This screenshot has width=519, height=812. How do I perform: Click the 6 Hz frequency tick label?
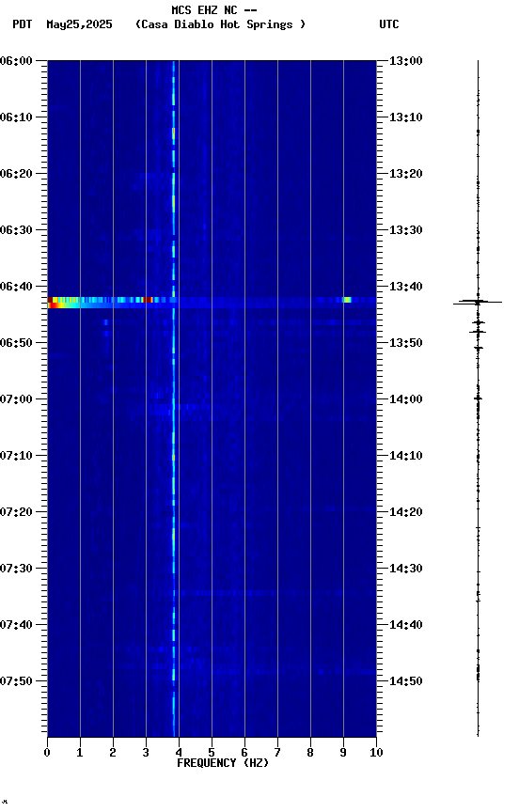(x=244, y=753)
